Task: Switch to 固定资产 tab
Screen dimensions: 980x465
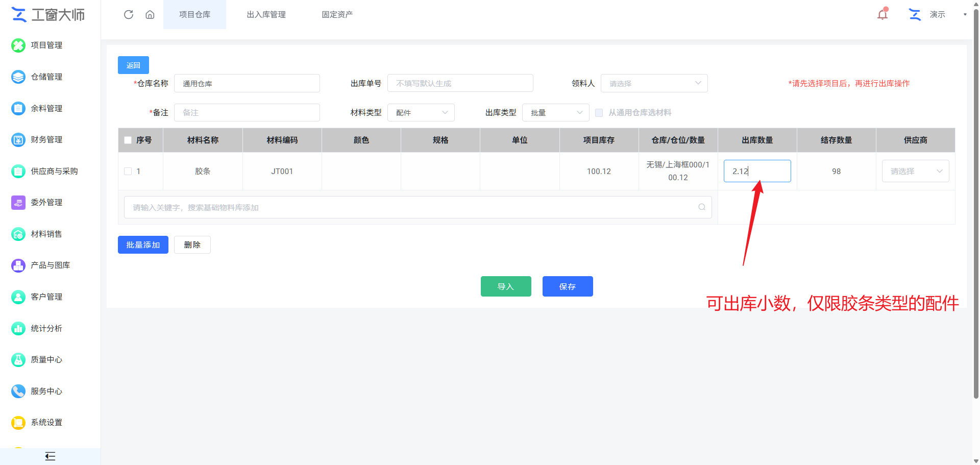Action: (337, 15)
